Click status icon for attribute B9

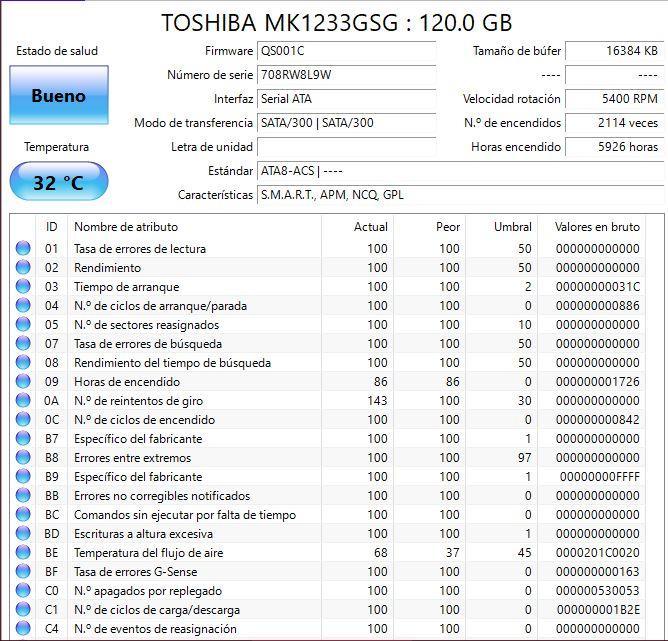(23, 476)
